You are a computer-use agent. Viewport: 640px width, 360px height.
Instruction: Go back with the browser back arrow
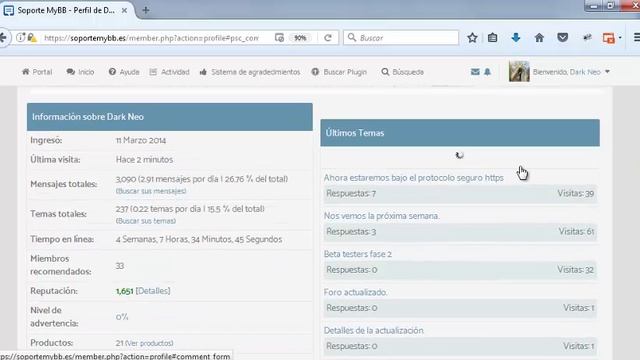click(x=3, y=38)
